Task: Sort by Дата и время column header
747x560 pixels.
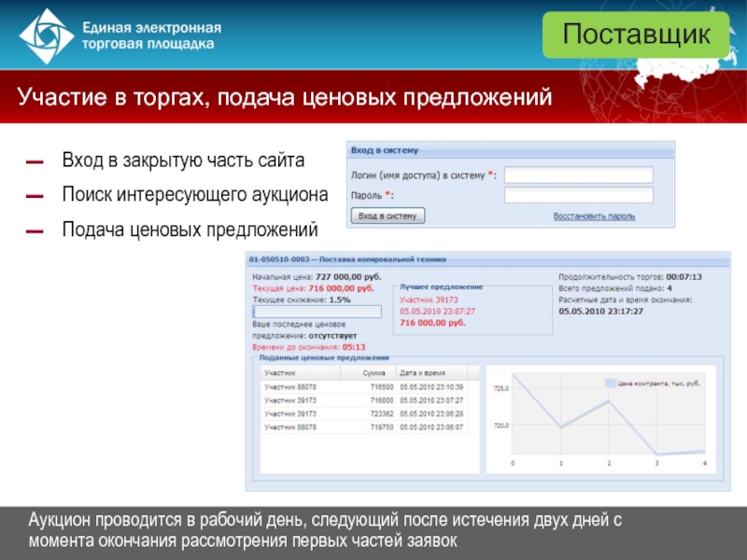Action: click(x=419, y=371)
